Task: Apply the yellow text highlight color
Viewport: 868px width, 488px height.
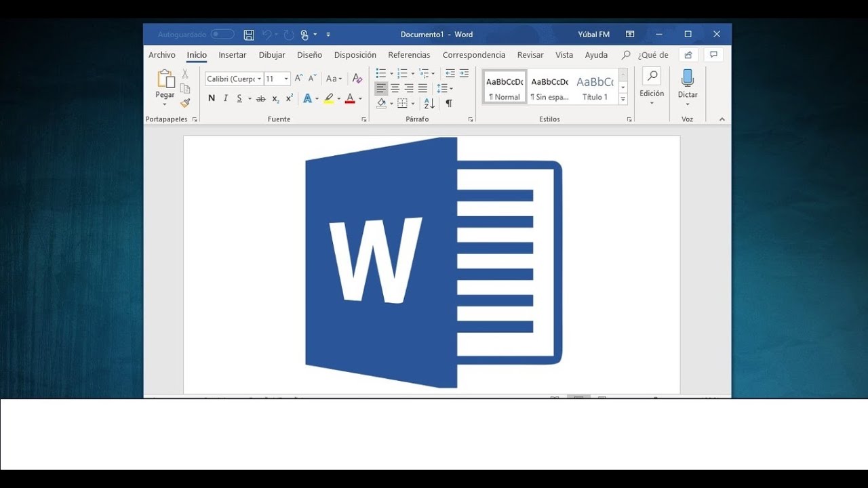Action: [x=329, y=99]
